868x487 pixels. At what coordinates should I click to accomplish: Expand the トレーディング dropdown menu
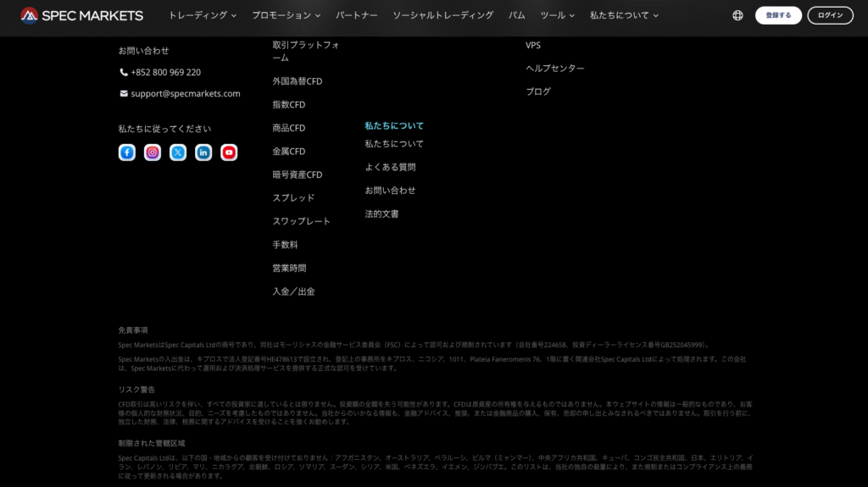click(203, 15)
